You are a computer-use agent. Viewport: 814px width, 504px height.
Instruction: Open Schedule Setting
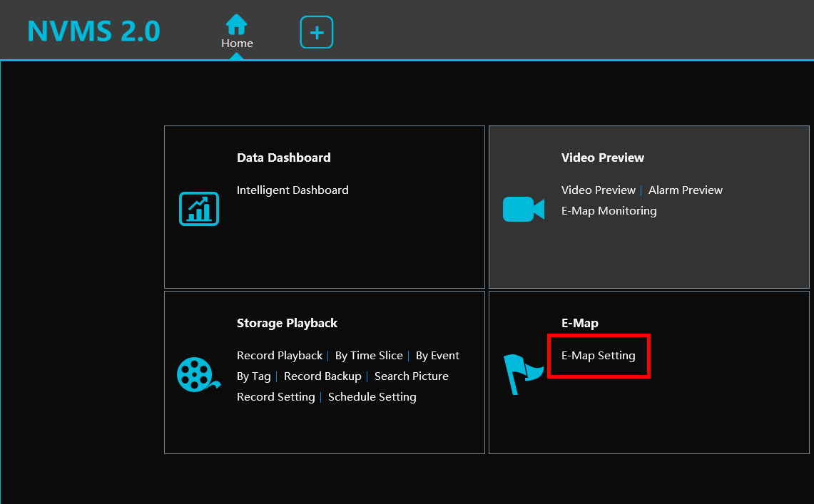[x=372, y=397]
